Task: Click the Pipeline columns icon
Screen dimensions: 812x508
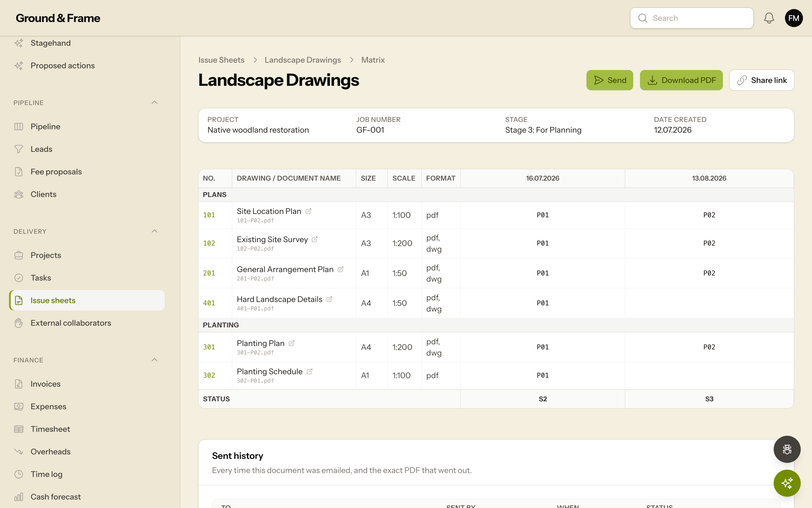Action: [x=19, y=127]
